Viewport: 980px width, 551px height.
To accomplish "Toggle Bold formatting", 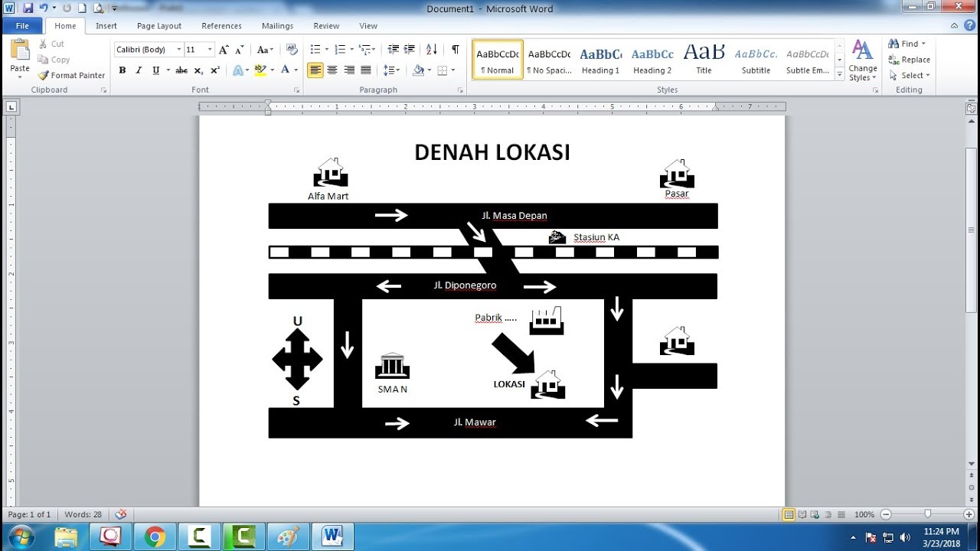I will coord(122,70).
